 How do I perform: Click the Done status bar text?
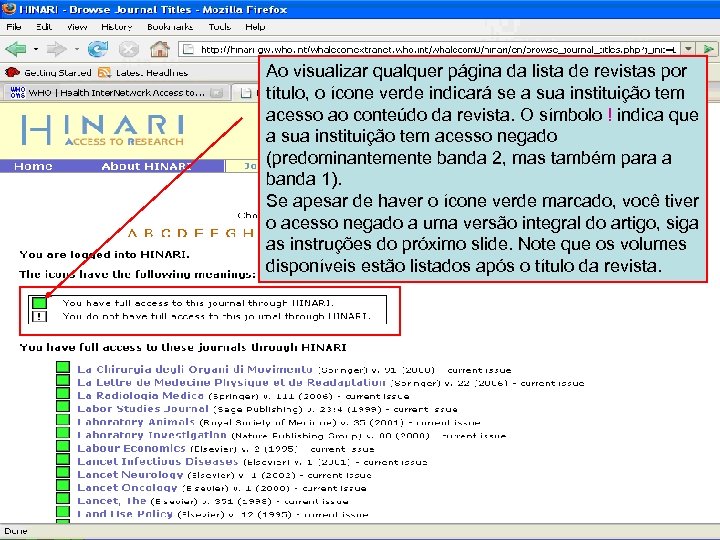(x=16, y=531)
